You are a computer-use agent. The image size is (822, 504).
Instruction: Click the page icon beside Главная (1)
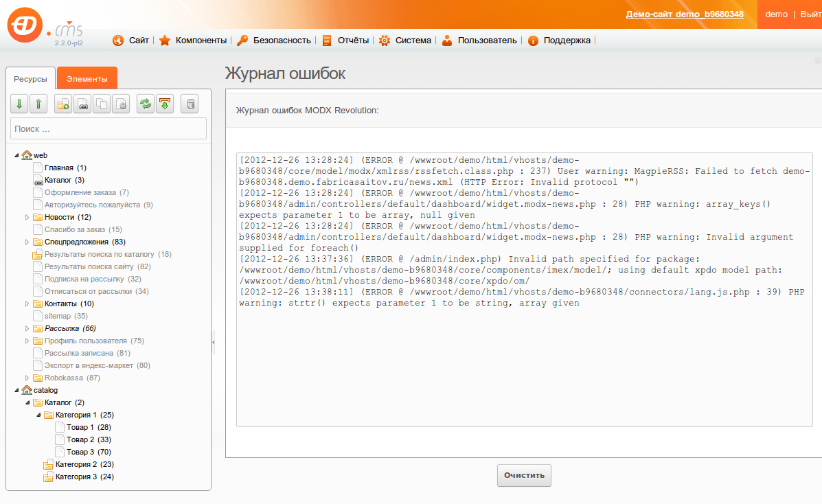(38, 168)
